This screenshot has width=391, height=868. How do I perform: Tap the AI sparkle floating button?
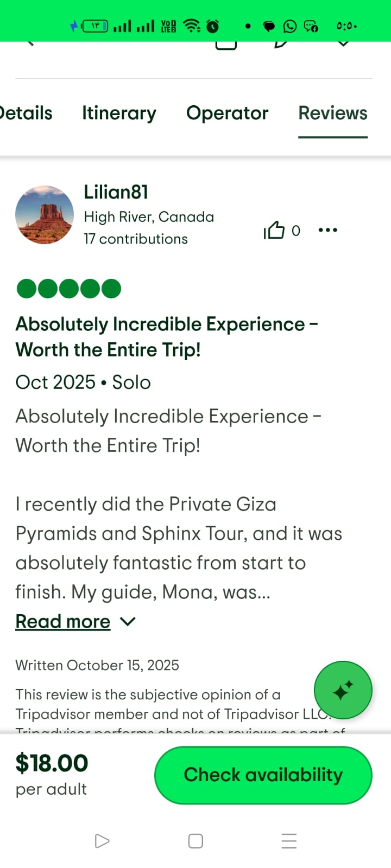(343, 691)
